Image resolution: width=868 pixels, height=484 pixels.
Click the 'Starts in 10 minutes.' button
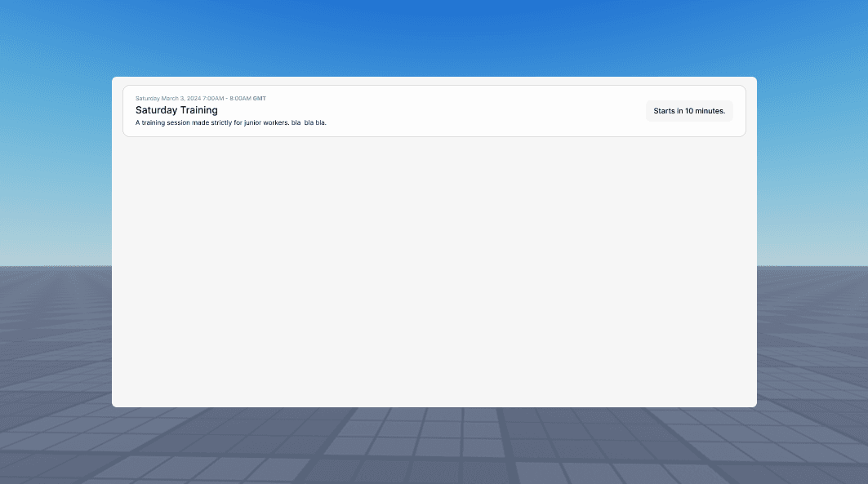tap(689, 111)
